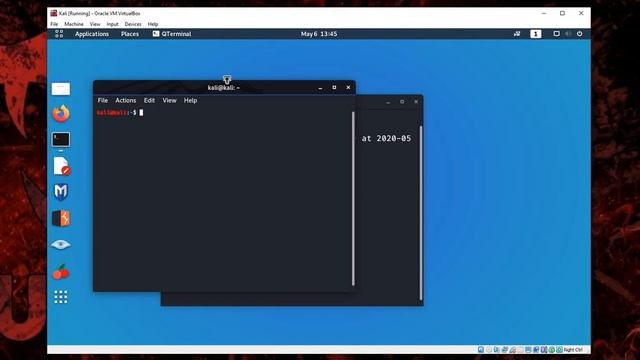Viewport: 640px width, 360px height.
Task: Click the background terminal's vertical scrollbar
Action: (421, 212)
